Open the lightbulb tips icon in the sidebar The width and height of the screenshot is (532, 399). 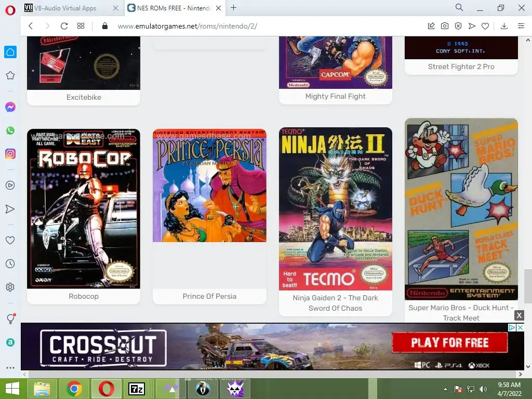pos(10,318)
